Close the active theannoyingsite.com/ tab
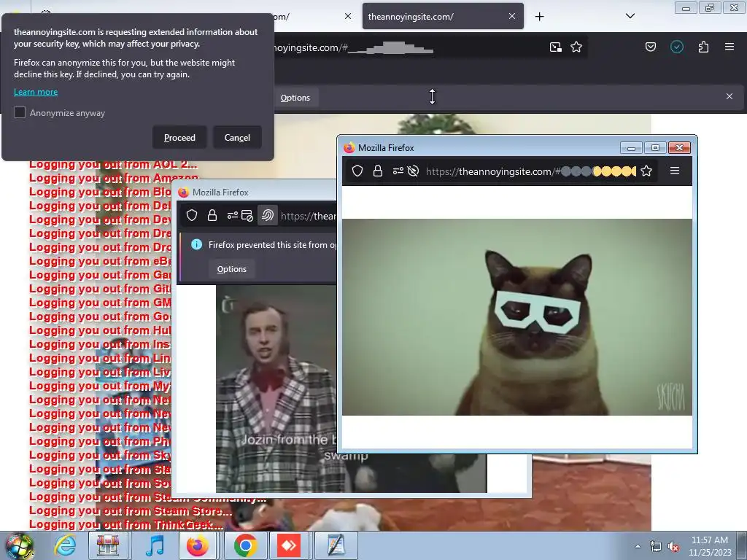The image size is (747, 560). pyautogui.click(x=511, y=16)
